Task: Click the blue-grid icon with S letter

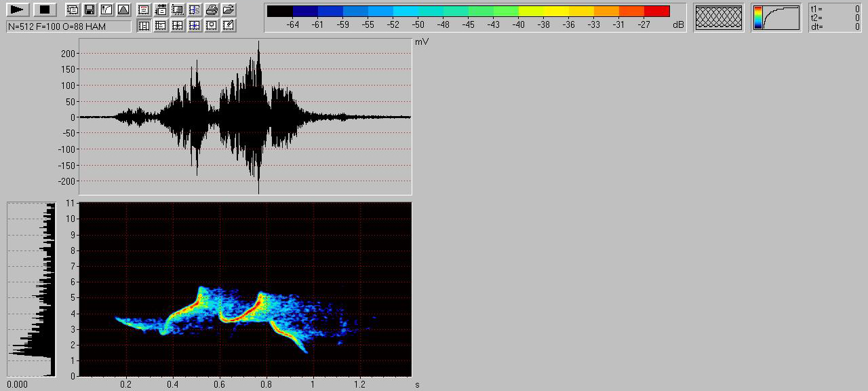Action: 195,10
